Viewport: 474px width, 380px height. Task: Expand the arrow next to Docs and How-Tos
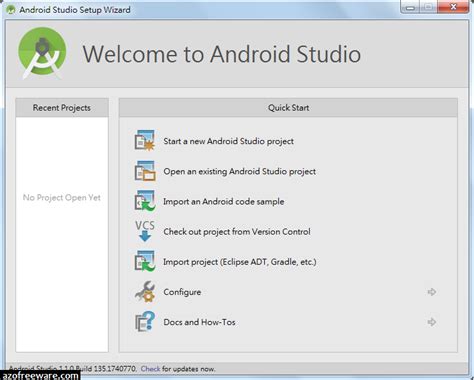pos(432,322)
